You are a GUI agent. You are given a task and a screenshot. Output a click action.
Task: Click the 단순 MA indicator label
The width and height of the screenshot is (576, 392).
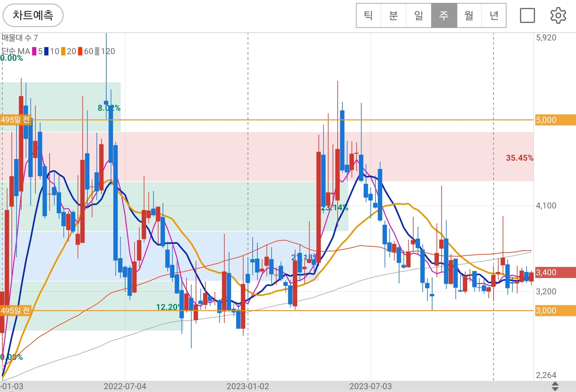16,51
